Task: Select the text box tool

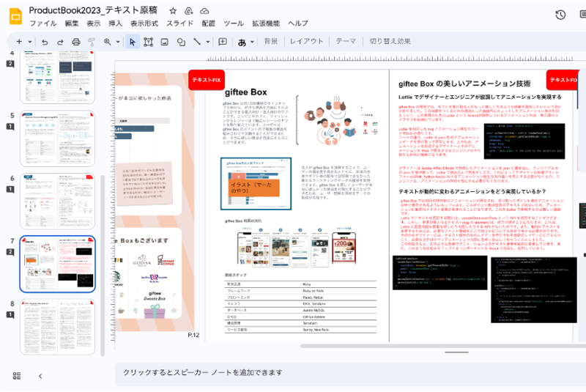Action: pyautogui.click(x=149, y=42)
